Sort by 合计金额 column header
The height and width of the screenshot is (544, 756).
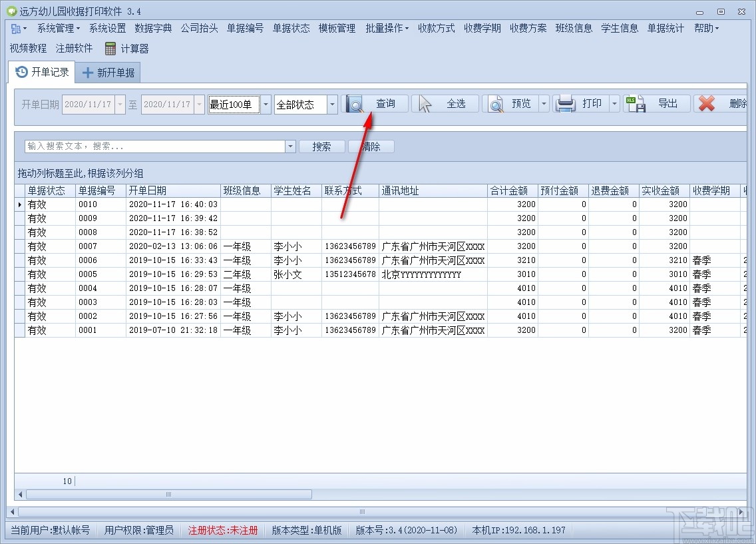[x=512, y=190]
